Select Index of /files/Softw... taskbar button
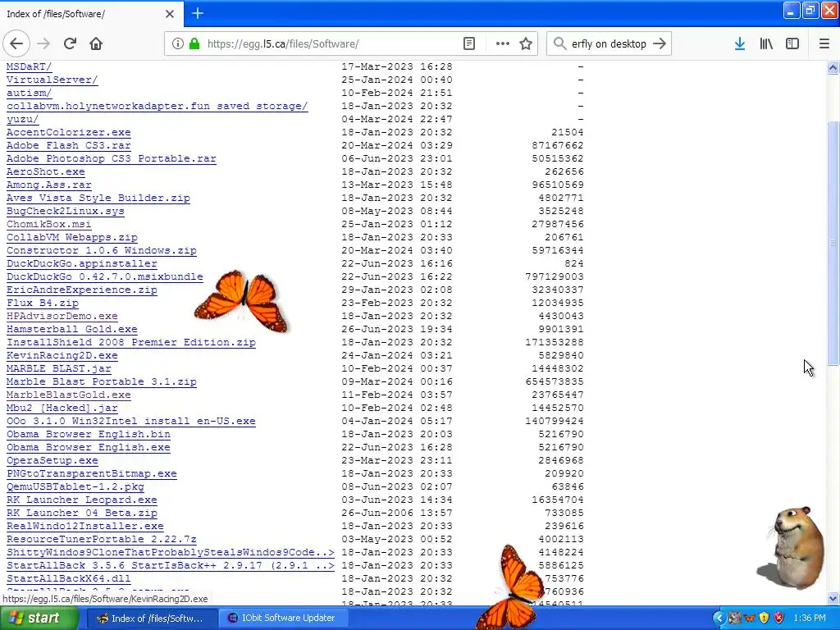Viewport: 840px width, 630px height. (x=152, y=618)
